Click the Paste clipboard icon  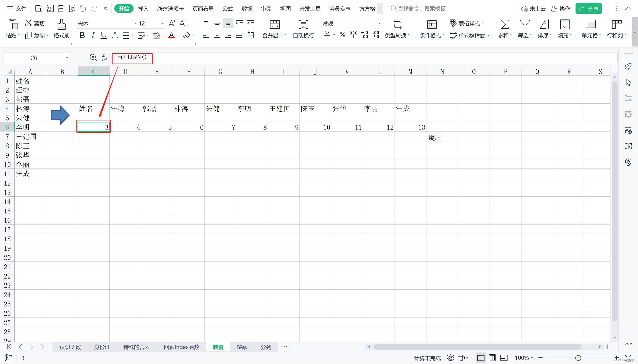13,24
